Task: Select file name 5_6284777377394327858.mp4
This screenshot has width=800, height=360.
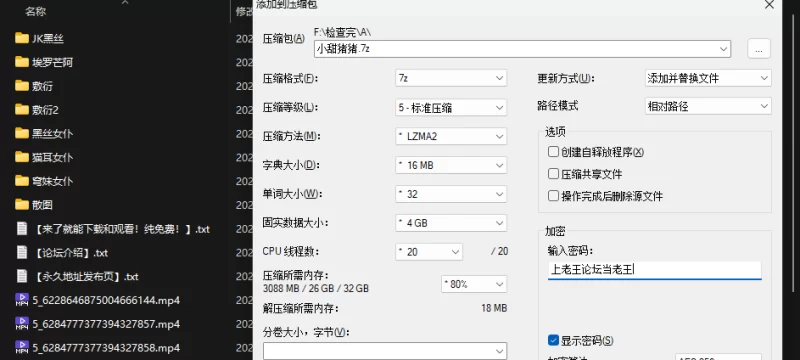Action: (106, 348)
